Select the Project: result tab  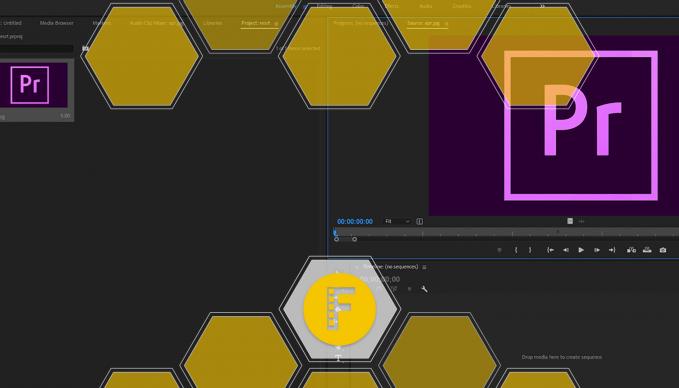[255, 23]
